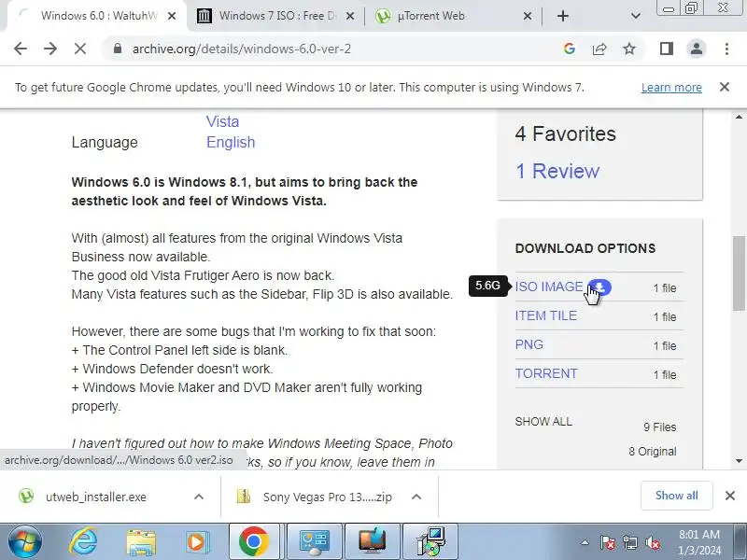Switch to Chrome on the taskbar
Screen dimensions: 747x560
pyautogui.click(x=254, y=542)
